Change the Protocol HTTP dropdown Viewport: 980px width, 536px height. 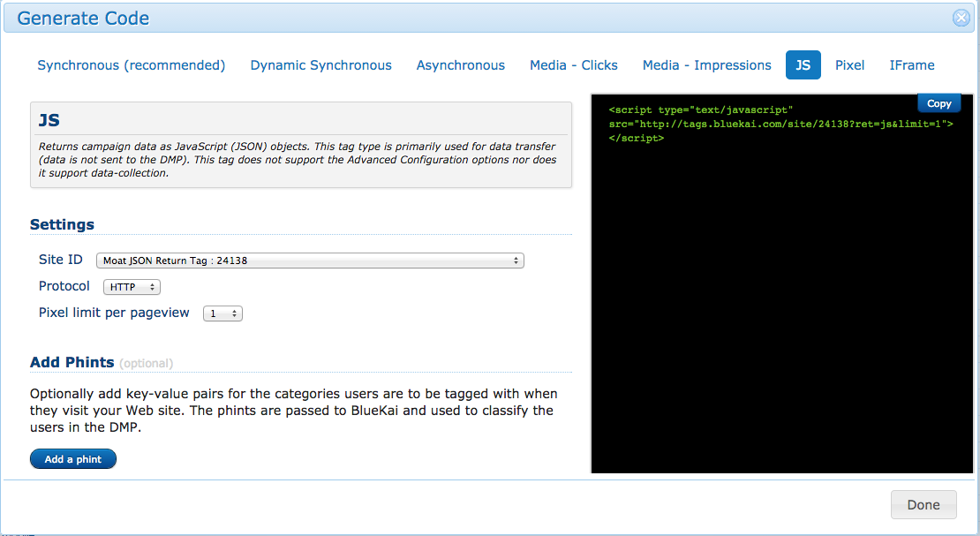132,287
